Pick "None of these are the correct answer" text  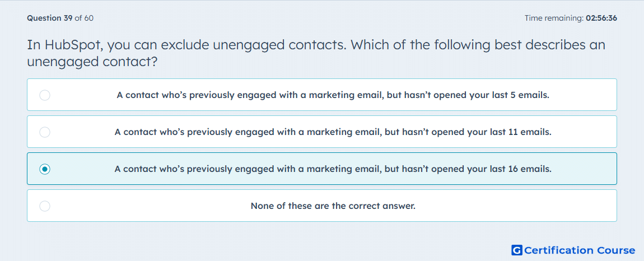click(x=333, y=206)
